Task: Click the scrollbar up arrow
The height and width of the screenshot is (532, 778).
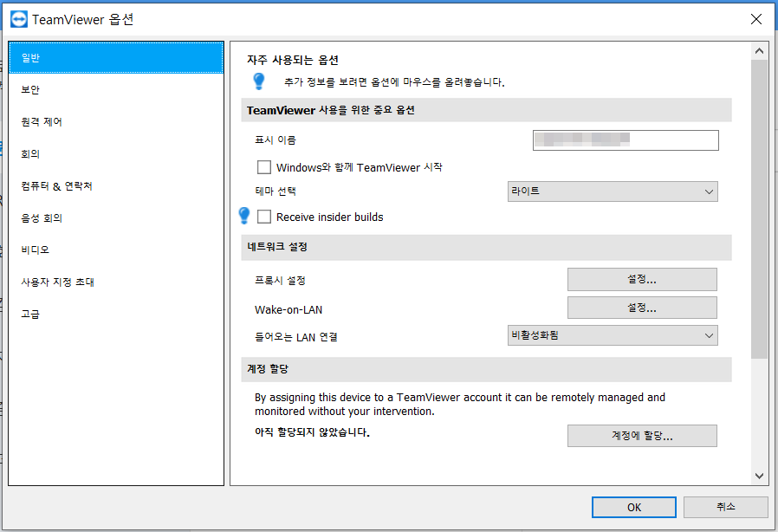Action: tap(759, 50)
